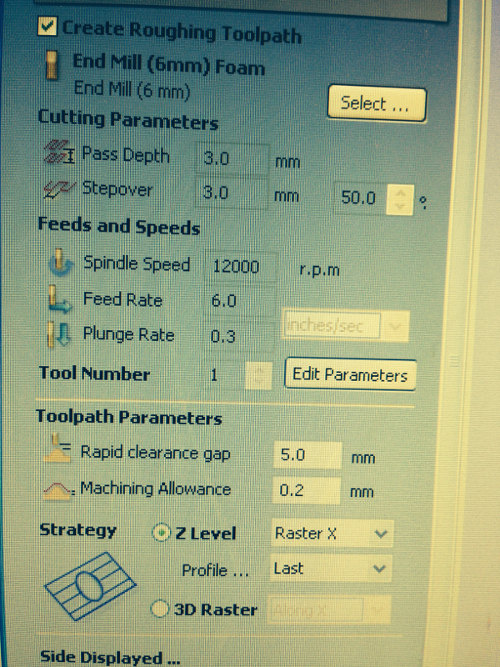Click the Rapid clearance gap icon
The height and width of the screenshot is (667, 500).
pos(58,448)
